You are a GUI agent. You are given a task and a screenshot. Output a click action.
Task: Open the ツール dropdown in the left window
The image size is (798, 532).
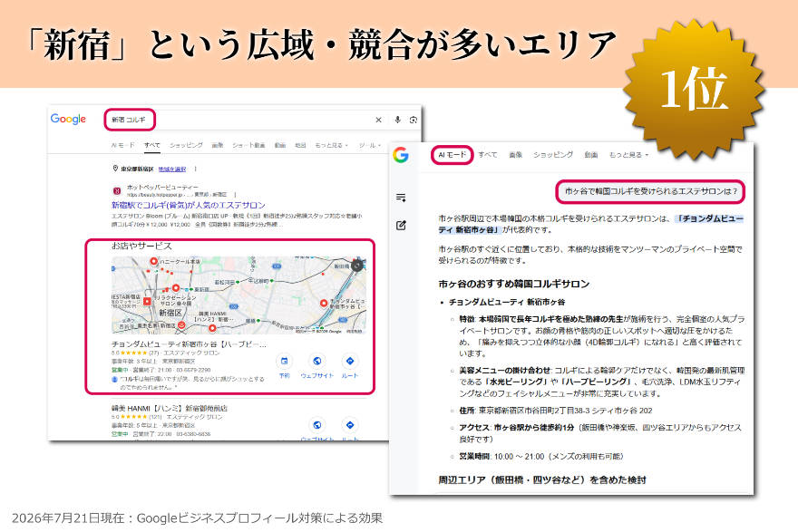[370, 145]
